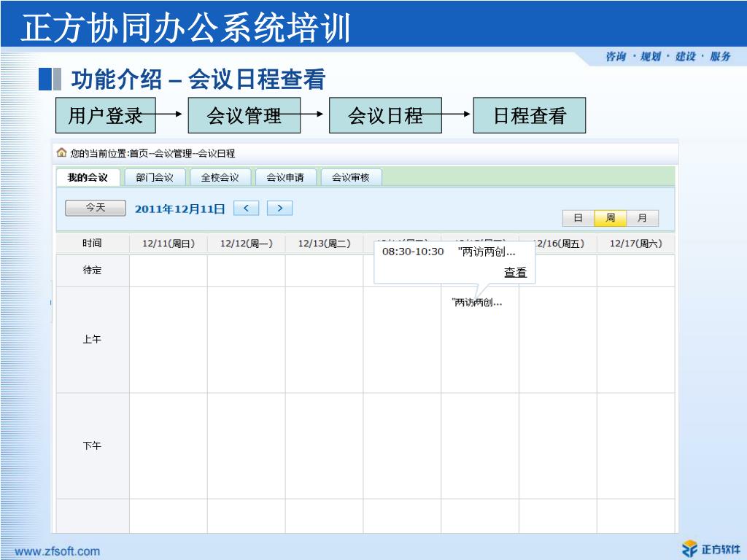The image size is (747, 560).
Task: Switch to 我的会议 tab
Action: (x=88, y=177)
